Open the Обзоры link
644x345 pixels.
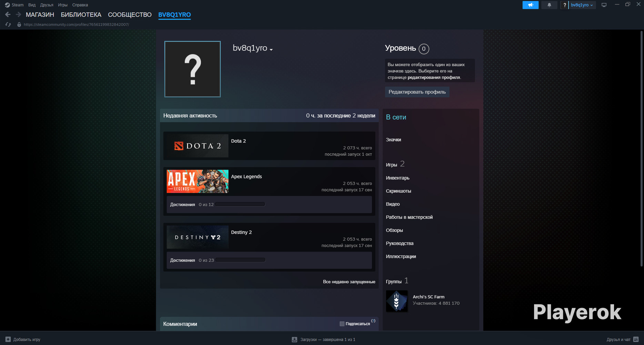pyautogui.click(x=394, y=230)
